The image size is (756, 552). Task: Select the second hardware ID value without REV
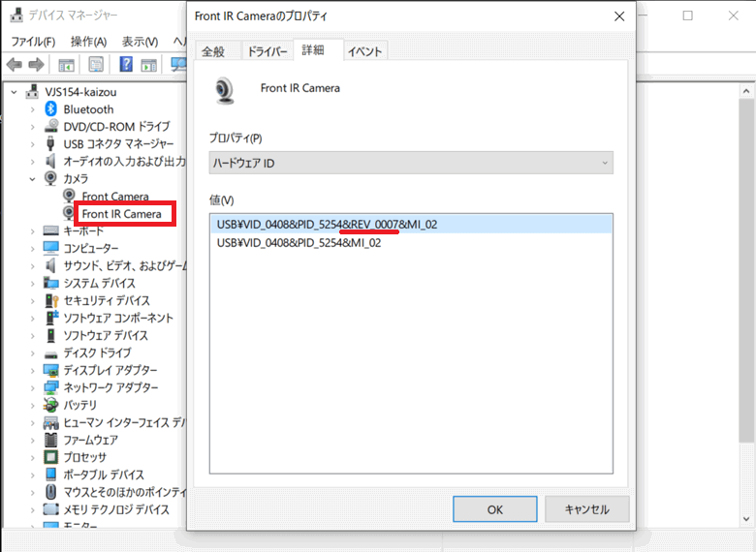pyautogui.click(x=299, y=243)
